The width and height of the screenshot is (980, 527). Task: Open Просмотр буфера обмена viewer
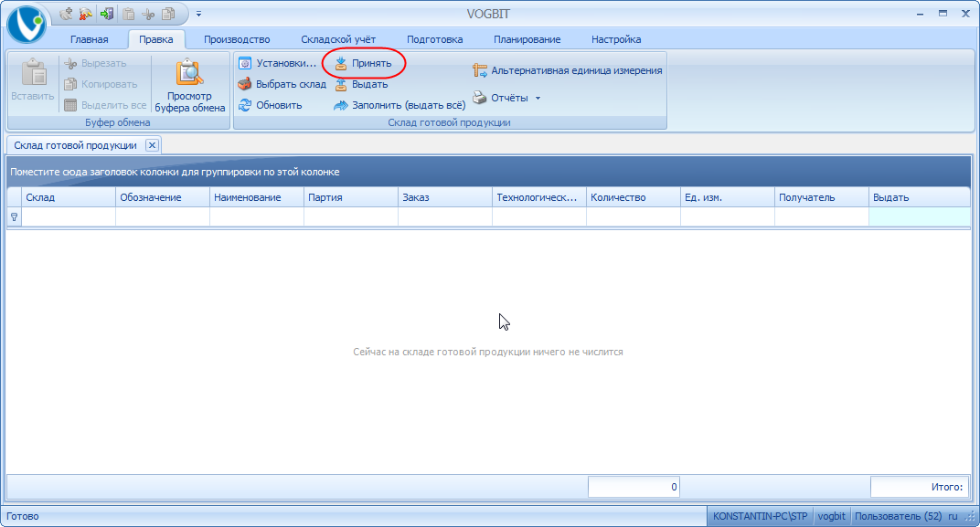(x=190, y=87)
